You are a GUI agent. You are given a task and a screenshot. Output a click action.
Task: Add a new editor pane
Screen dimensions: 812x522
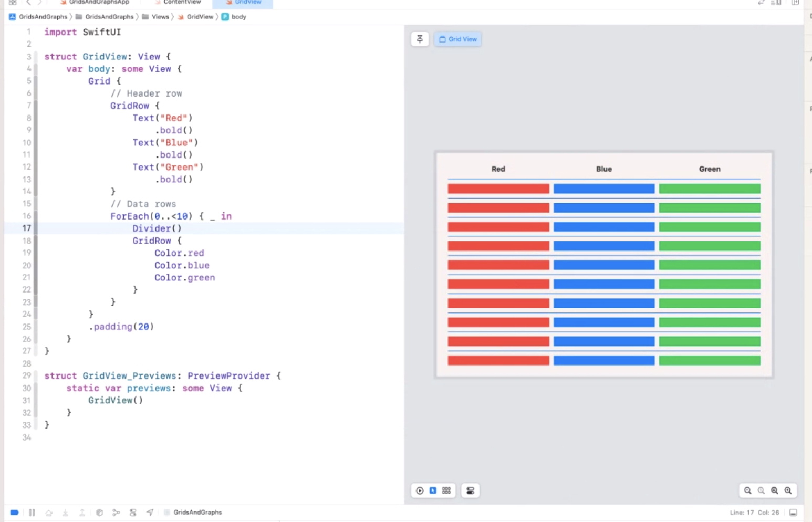tap(795, 3)
